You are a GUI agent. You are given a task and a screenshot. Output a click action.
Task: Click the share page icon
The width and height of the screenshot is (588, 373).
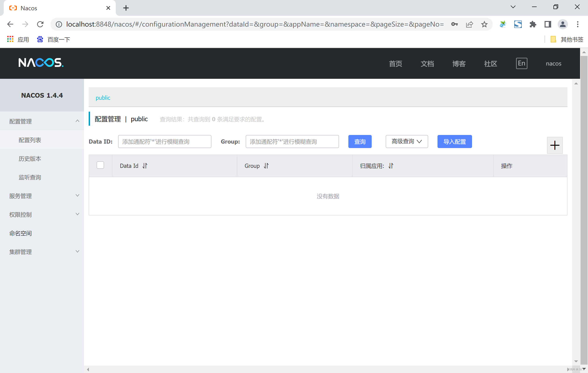[x=469, y=24]
